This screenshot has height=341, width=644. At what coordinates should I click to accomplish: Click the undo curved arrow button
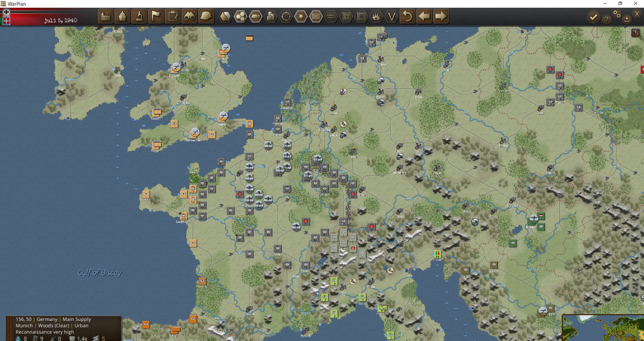click(408, 16)
